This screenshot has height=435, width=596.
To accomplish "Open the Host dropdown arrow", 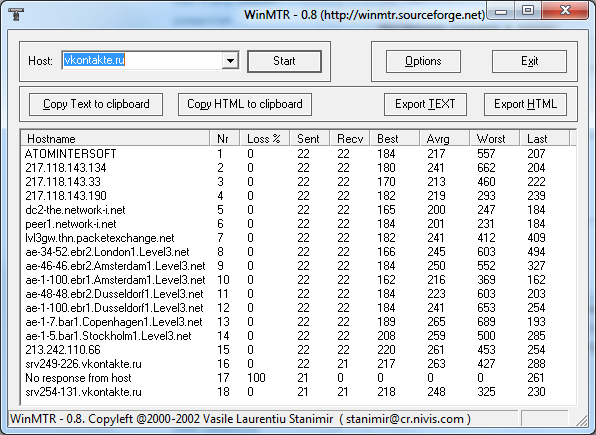I will tap(230, 61).
